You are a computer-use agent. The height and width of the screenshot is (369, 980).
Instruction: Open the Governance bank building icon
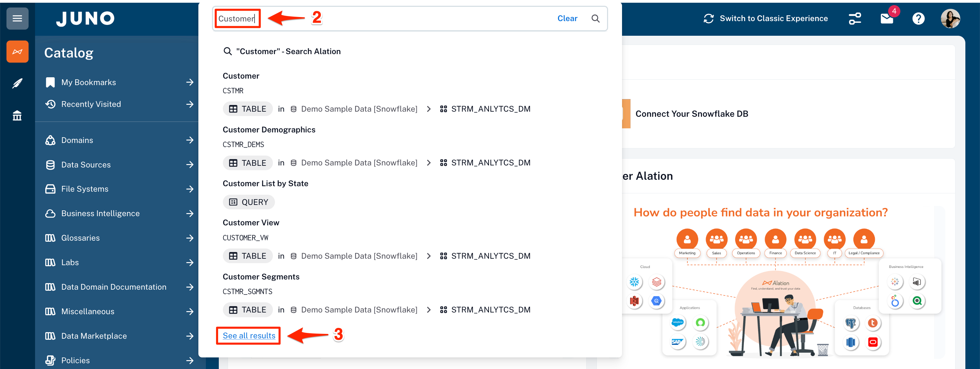pos(17,115)
